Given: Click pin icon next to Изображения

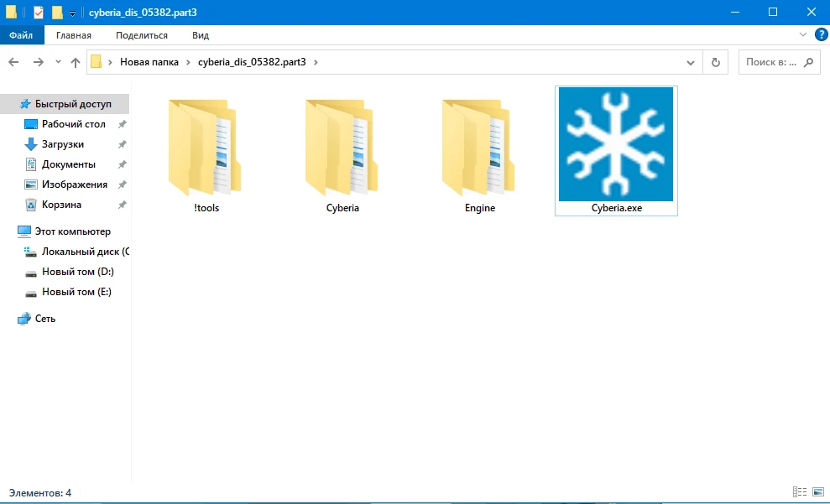Looking at the screenshot, I should (123, 184).
